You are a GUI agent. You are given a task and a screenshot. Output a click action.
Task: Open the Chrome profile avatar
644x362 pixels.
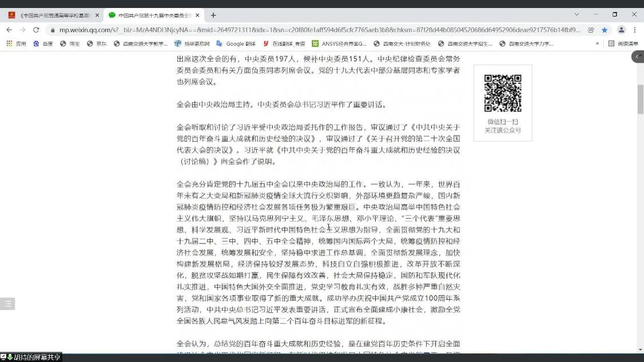(621, 30)
